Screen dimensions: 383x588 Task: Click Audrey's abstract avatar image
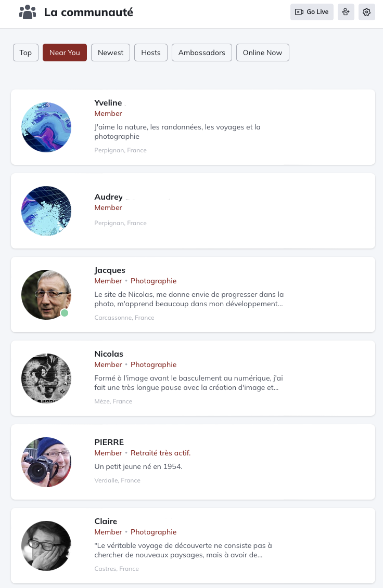(46, 211)
